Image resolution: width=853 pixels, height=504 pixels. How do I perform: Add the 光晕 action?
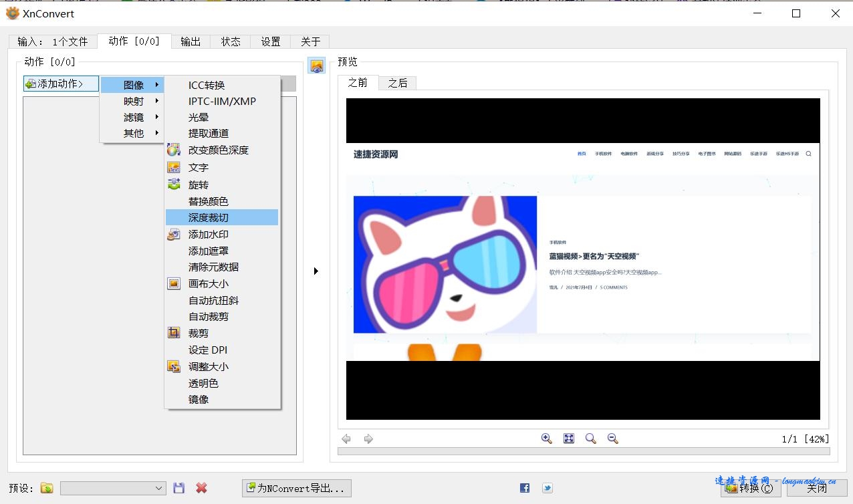coord(222,117)
